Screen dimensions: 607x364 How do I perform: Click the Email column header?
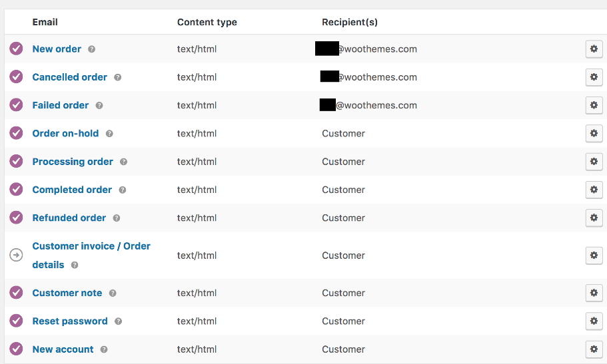click(x=45, y=22)
